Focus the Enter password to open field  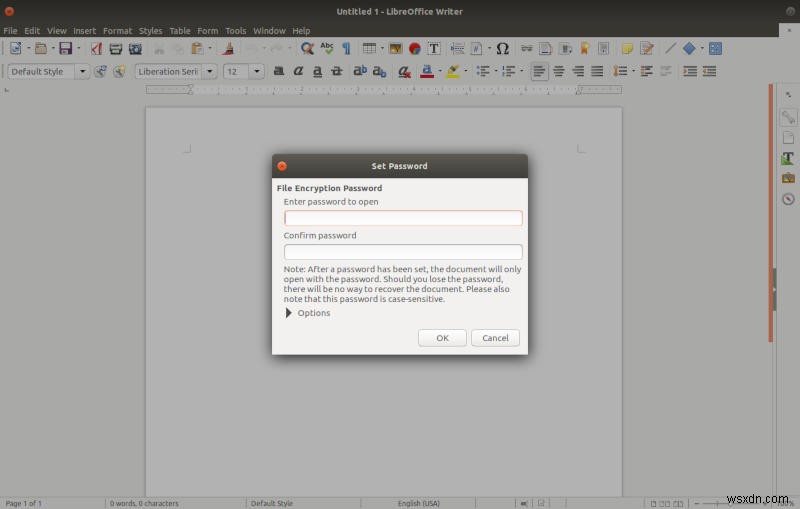[403, 218]
